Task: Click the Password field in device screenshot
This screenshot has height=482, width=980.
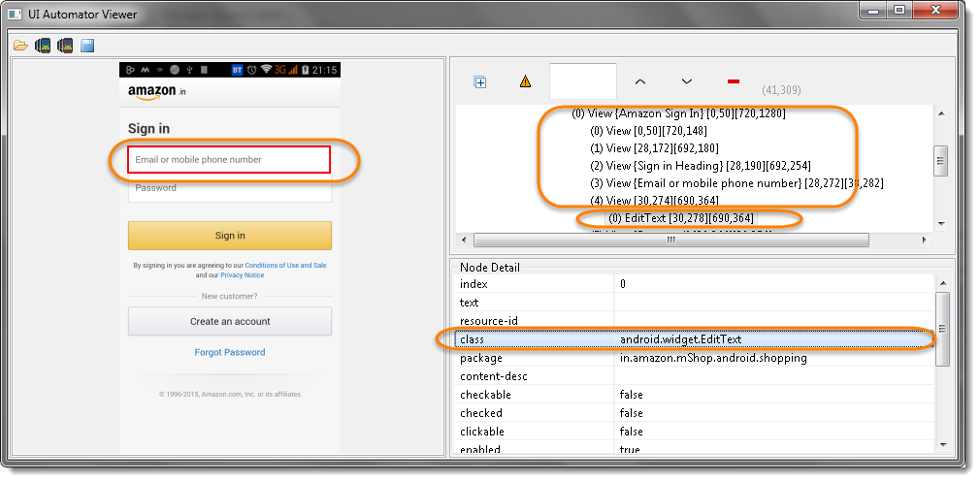Action: point(229,188)
